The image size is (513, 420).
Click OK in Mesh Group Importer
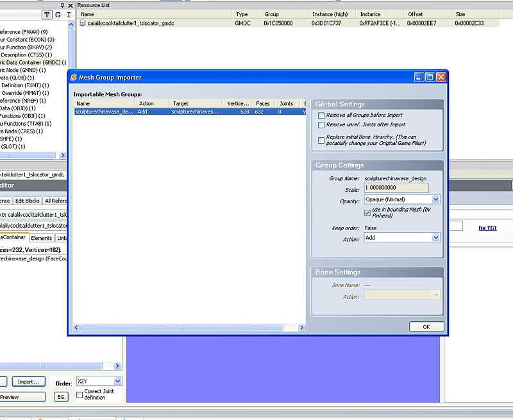[426, 326]
